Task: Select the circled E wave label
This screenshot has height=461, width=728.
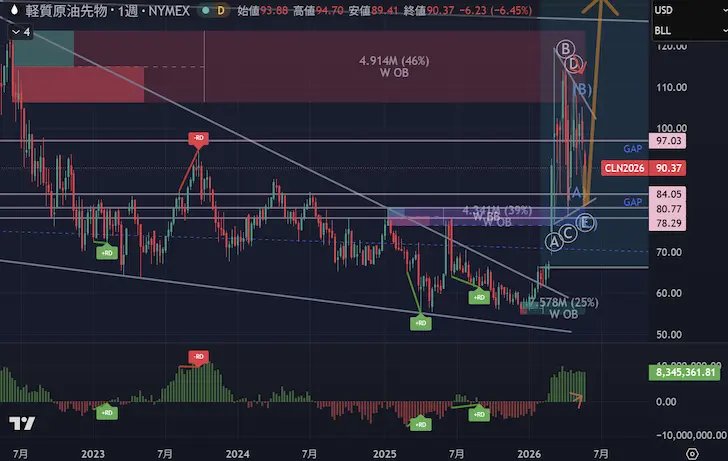Action: point(585,223)
